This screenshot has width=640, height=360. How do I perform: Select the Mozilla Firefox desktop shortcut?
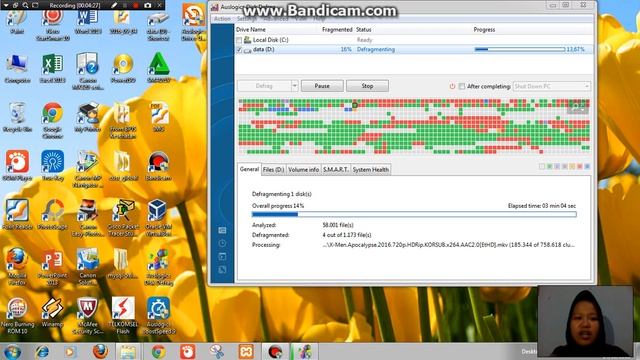[x=17, y=266]
